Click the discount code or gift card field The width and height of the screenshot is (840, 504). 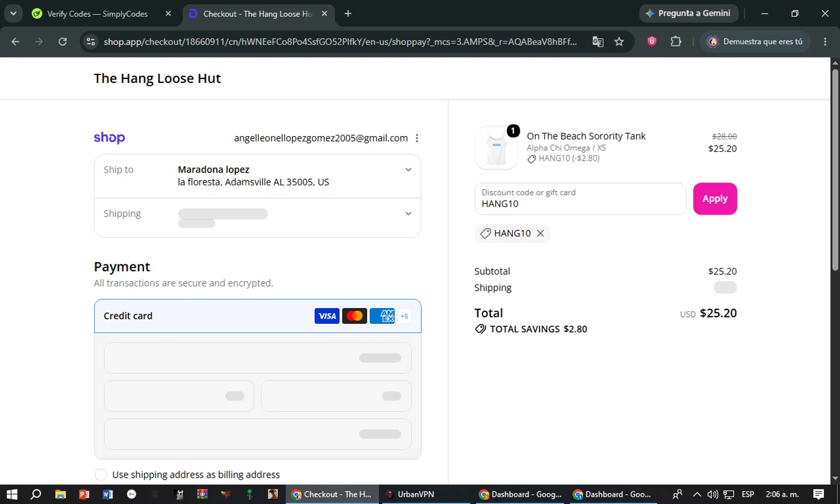click(580, 199)
